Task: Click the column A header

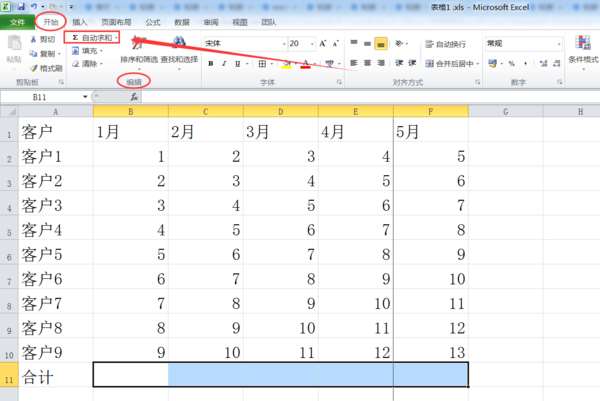Action: click(x=55, y=111)
